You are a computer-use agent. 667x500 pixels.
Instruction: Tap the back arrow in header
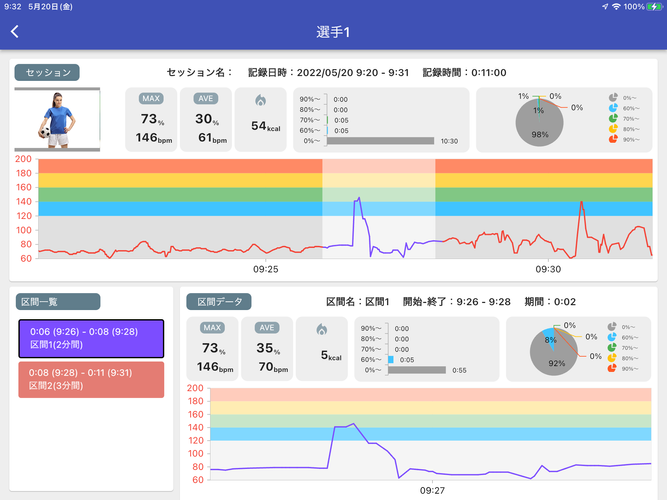(15, 31)
